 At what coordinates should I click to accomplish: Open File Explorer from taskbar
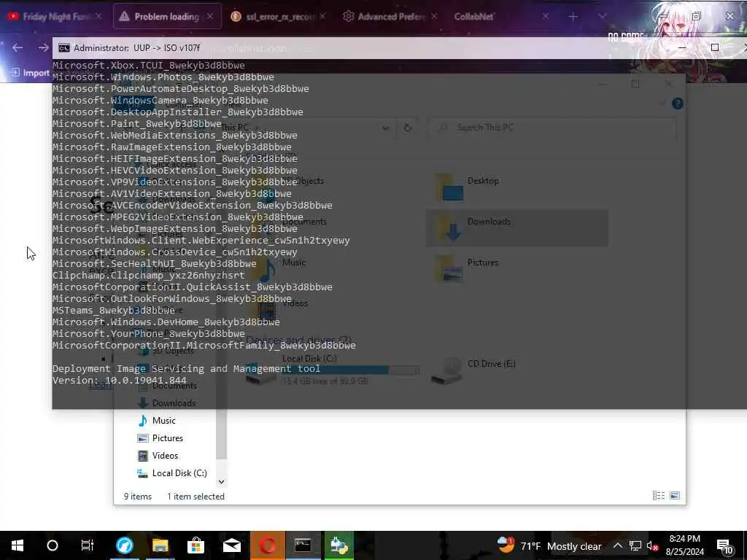(x=160, y=545)
